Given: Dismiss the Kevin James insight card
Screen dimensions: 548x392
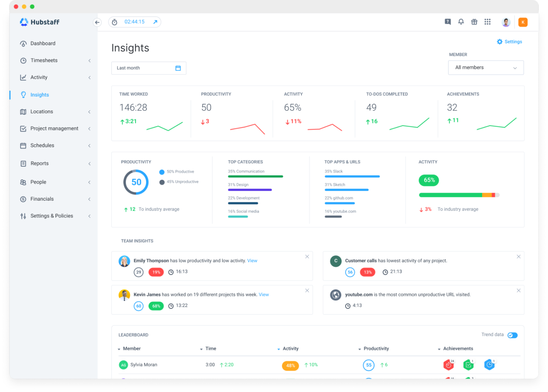Looking at the screenshot, I should [307, 291].
